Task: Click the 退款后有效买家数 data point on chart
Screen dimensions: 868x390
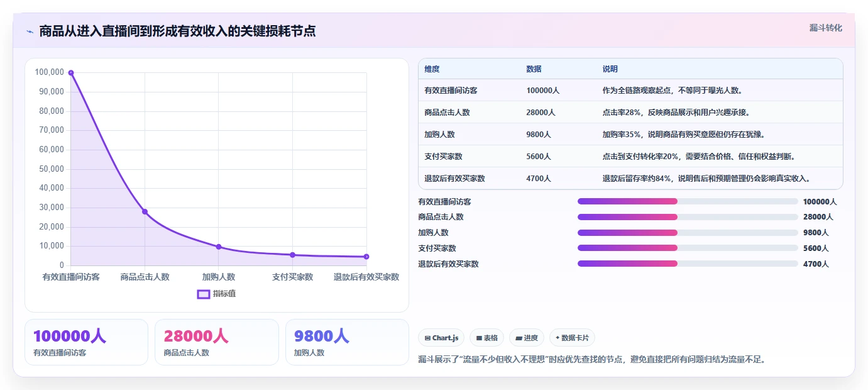Action: (366, 257)
